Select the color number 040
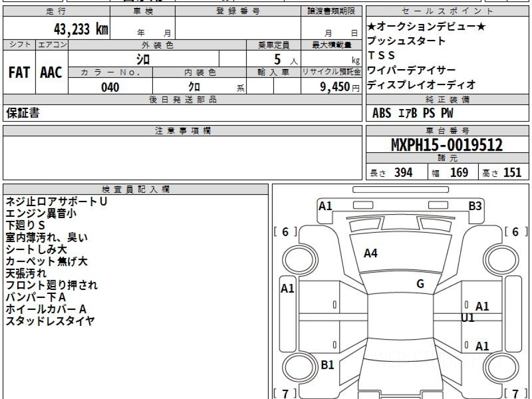The height and width of the screenshot is (399, 532). [x=110, y=87]
